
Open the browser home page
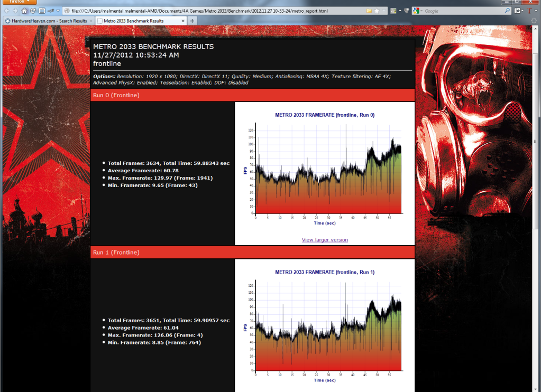24,11
